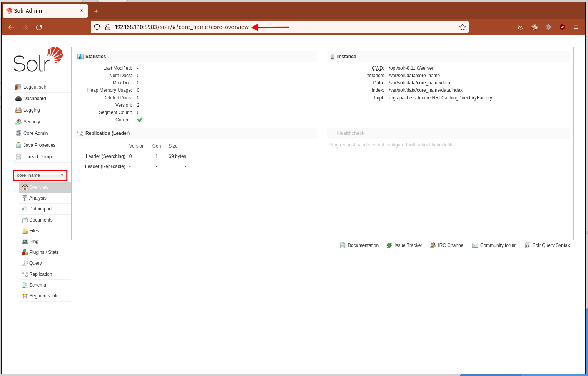Click the '69 bytes' size value

[x=177, y=156]
